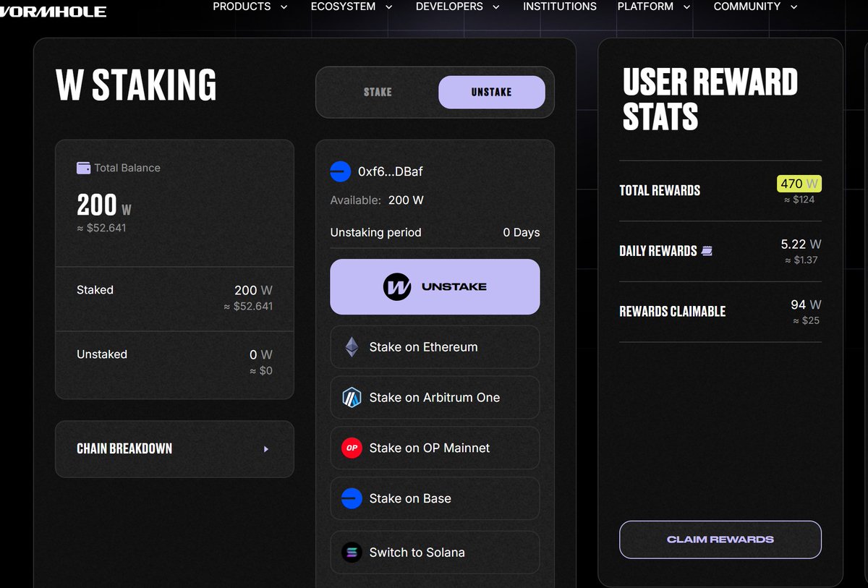This screenshot has height=588, width=868.
Task: Click the W logo inside Unstake button
Action: point(397,286)
